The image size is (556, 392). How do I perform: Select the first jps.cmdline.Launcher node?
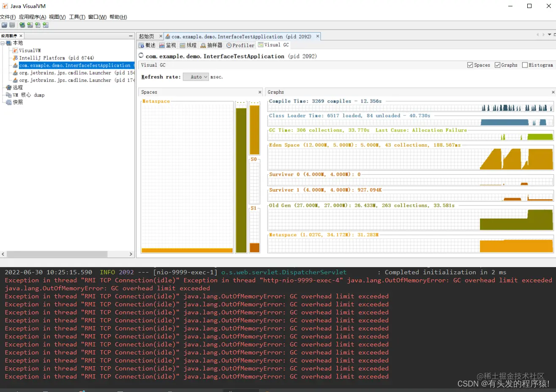[77, 73]
